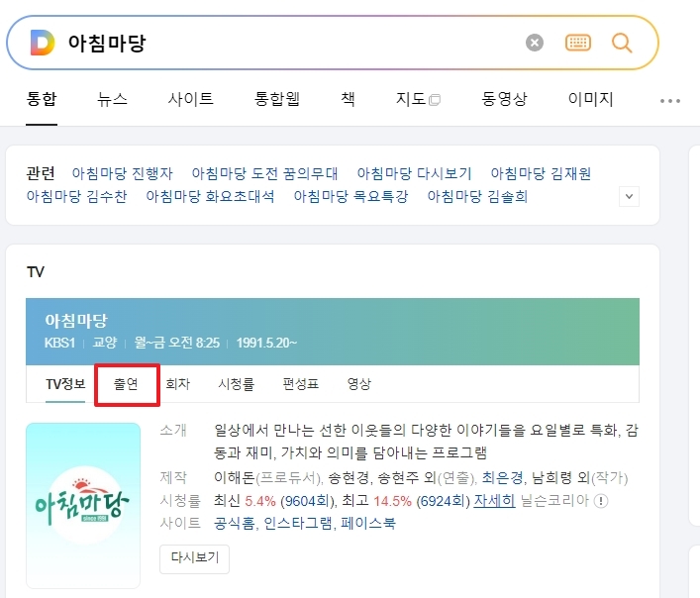Open the virtual keyboard icon
This screenshot has width=700, height=598.
coord(577,43)
